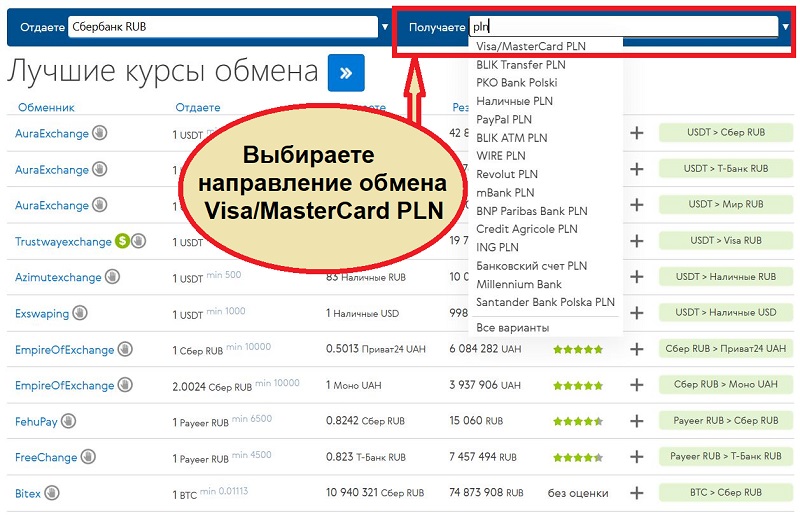Viewport: 800px width, 516px height.
Task: Click the Сбер RUB > Приват24 UAH button
Action: tap(726, 349)
